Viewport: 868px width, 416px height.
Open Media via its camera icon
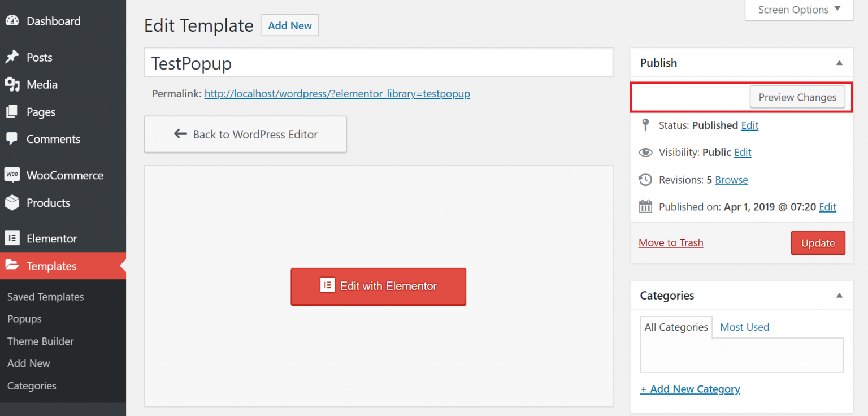point(12,84)
